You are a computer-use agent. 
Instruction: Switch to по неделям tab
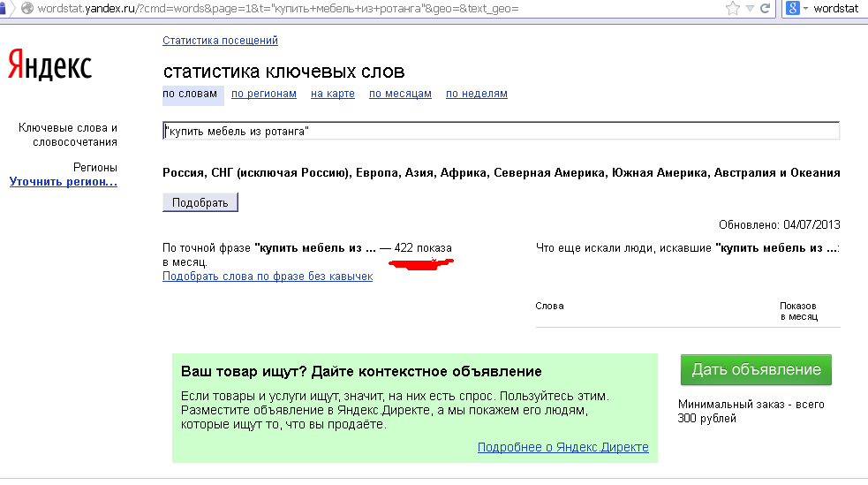click(x=477, y=94)
